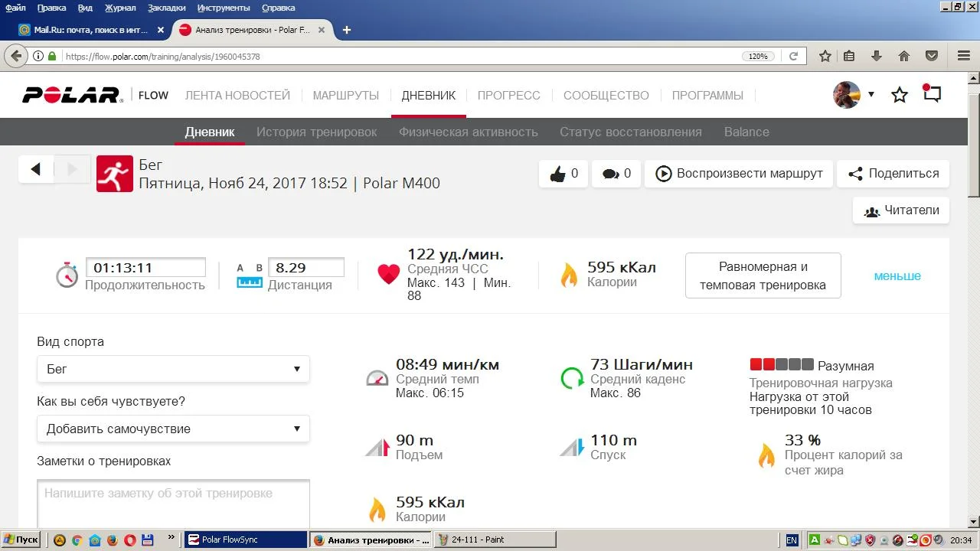Go to МАРШРУТЫ section

click(346, 96)
